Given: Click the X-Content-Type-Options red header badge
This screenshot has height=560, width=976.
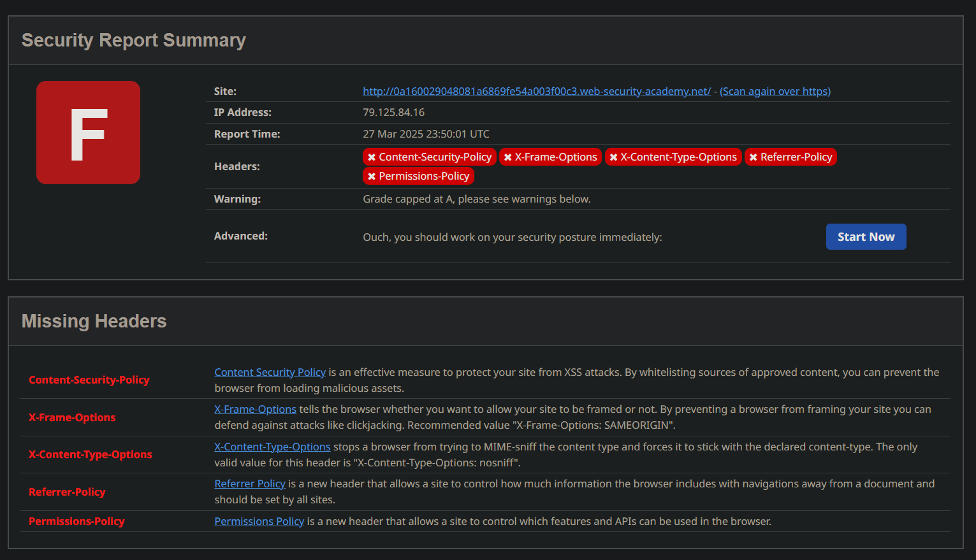Looking at the screenshot, I should pyautogui.click(x=673, y=157).
